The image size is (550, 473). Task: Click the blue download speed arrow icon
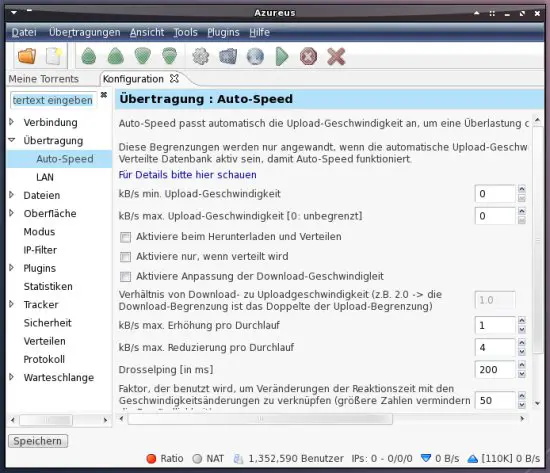[426, 458]
